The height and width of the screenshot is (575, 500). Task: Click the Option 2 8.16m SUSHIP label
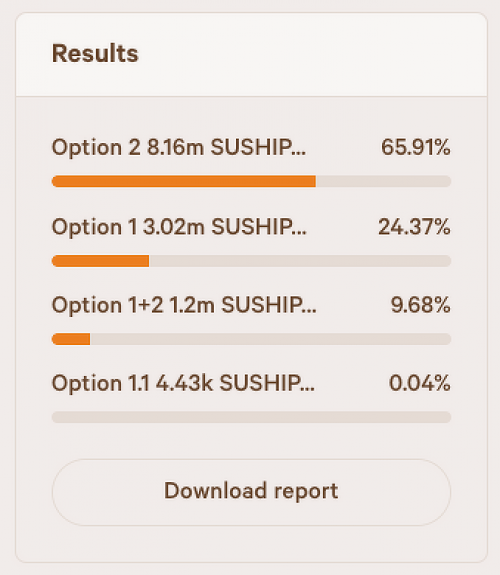pyautogui.click(x=179, y=147)
